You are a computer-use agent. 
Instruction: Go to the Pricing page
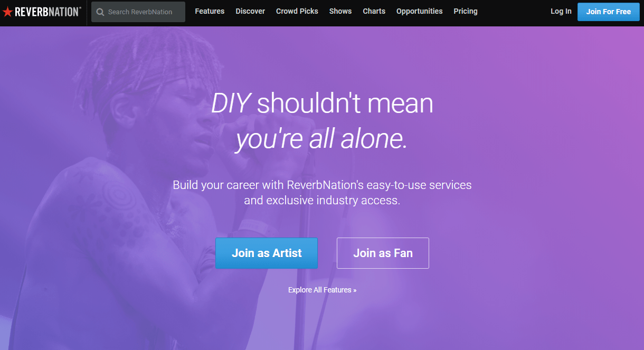tap(466, 11)
